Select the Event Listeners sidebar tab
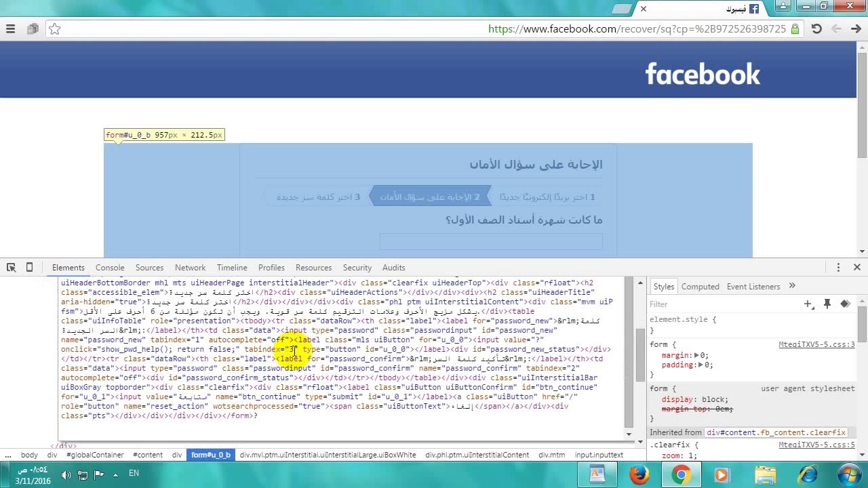868x488 pixels. coord(753,286)
